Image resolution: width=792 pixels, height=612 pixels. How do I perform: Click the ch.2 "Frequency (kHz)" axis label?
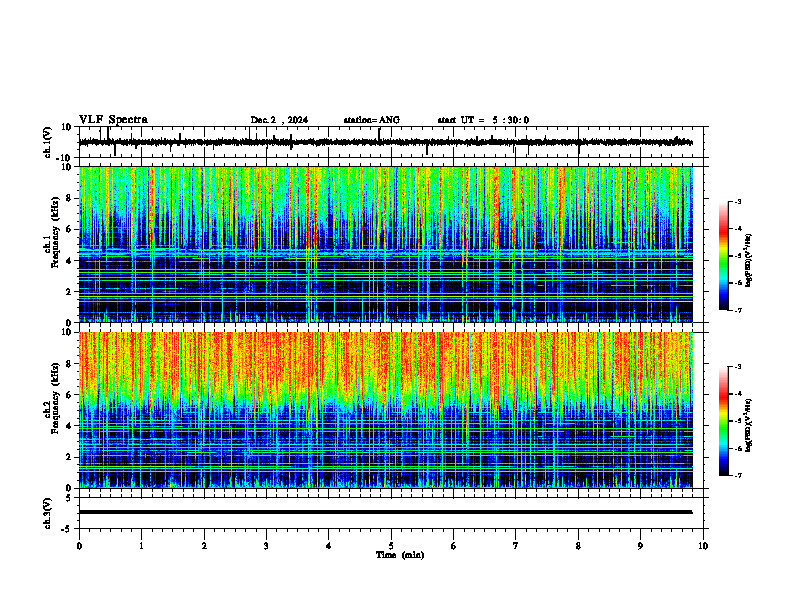[x=55, y=398]
